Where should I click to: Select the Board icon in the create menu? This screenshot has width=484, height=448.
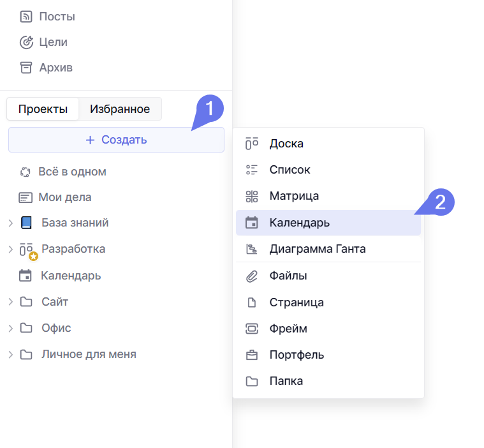tap(252, 144)
